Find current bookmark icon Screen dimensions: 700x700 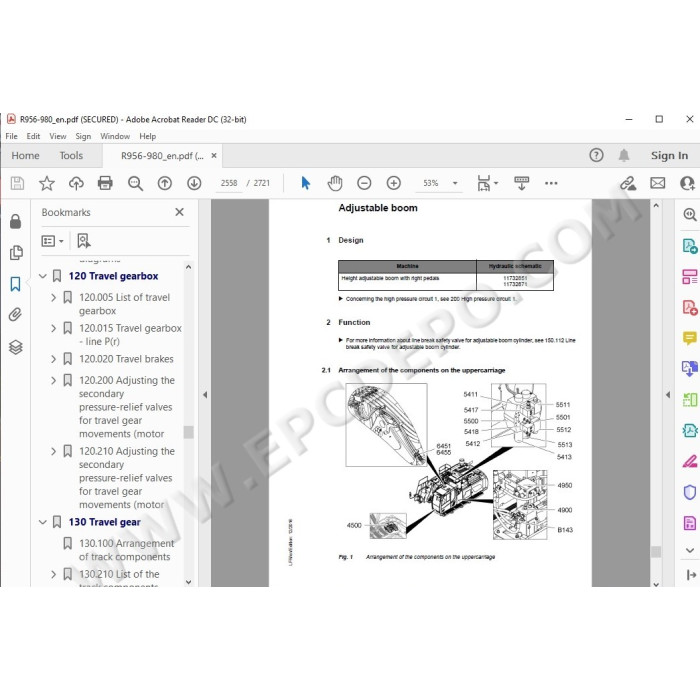pos(83,241)
